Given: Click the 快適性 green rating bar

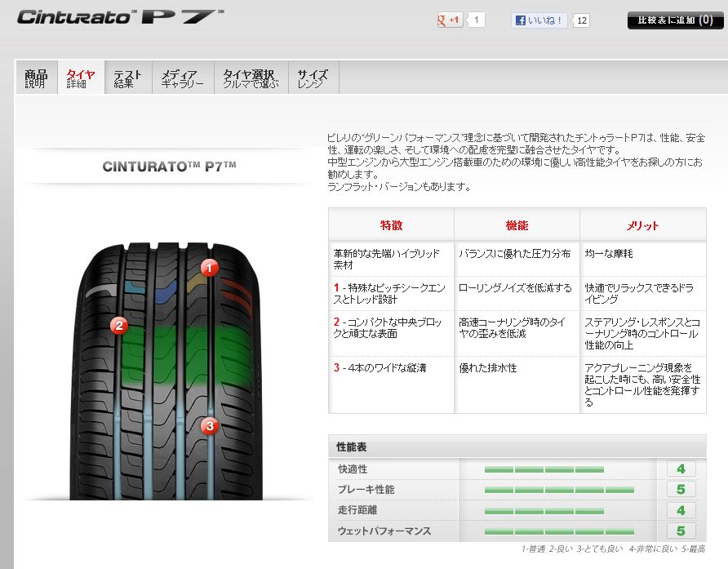Looking at the screenshot, I should pos(544,469).
